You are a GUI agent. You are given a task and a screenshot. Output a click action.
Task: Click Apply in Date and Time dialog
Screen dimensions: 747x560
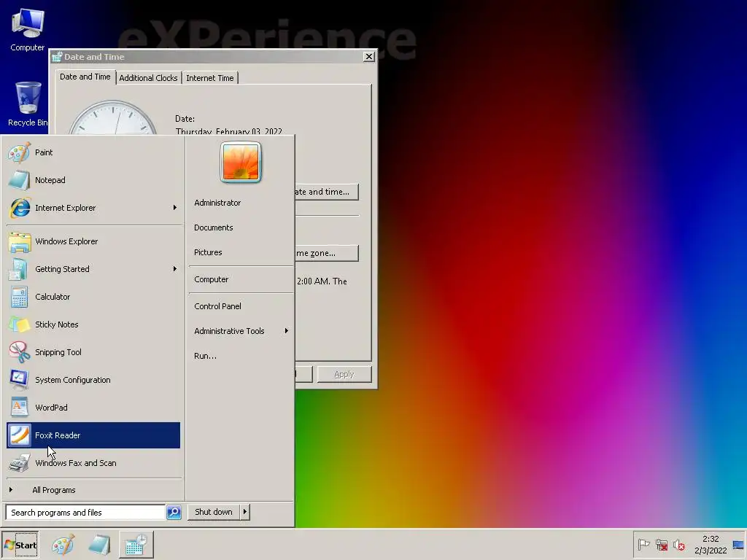point(344,374)
